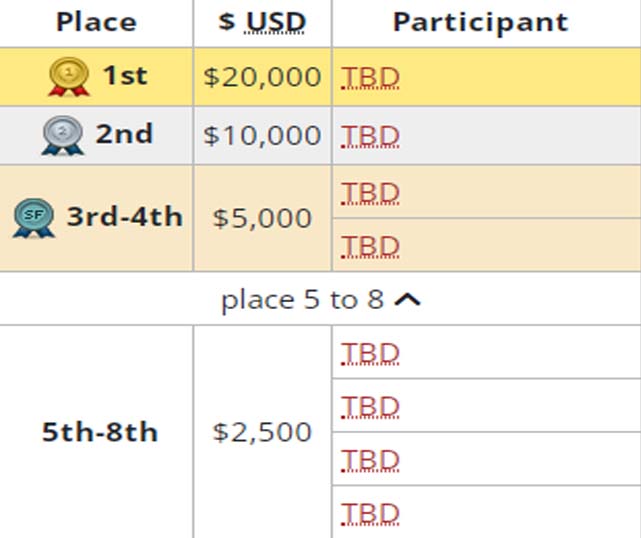Viewport: 641px width, 538px height.
Task: Click TBD participant in 2nd place row
Action: coord(370,136)
